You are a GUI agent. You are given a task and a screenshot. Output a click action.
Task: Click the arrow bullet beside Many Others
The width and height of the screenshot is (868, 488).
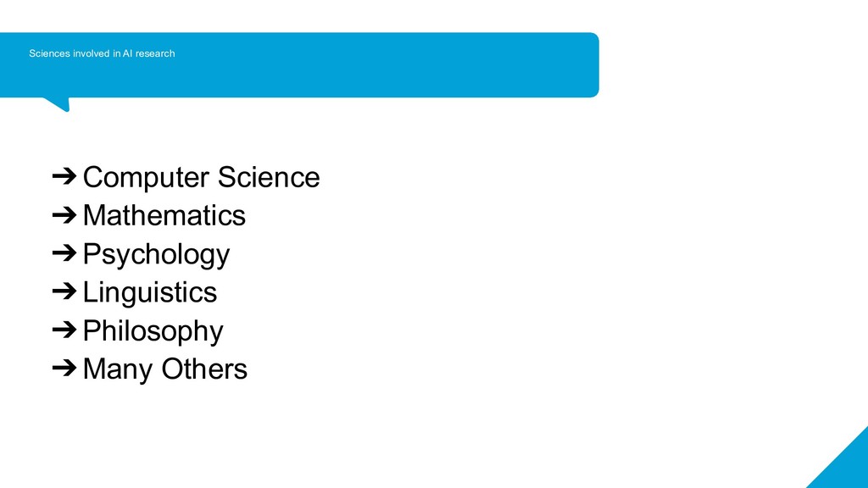pos(64,369)
